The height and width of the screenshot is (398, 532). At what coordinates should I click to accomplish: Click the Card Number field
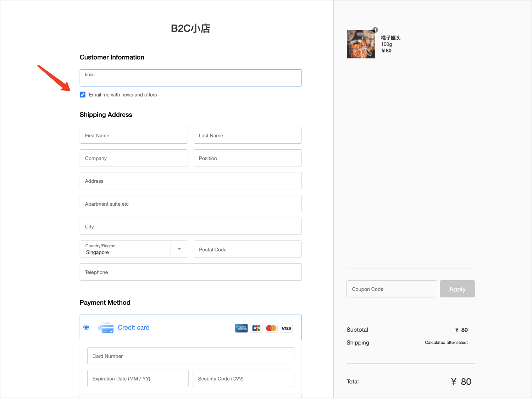(190, 356)
